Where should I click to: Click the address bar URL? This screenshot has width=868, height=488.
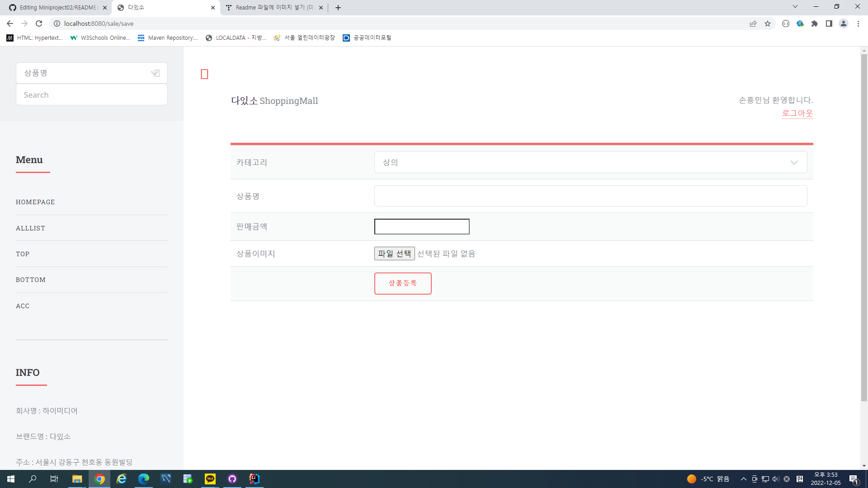tap(99, 23)
